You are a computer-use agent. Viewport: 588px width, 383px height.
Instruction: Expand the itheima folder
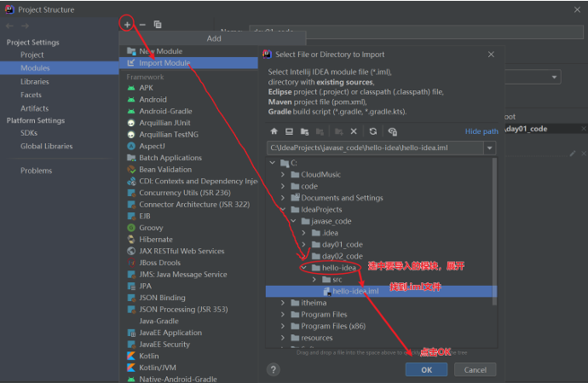pos(283,303)
